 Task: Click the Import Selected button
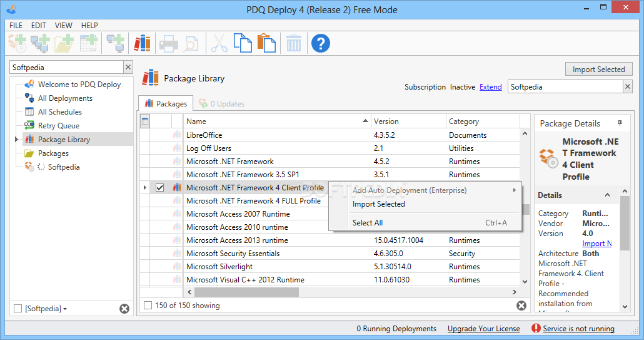click(x=599, y=69)
